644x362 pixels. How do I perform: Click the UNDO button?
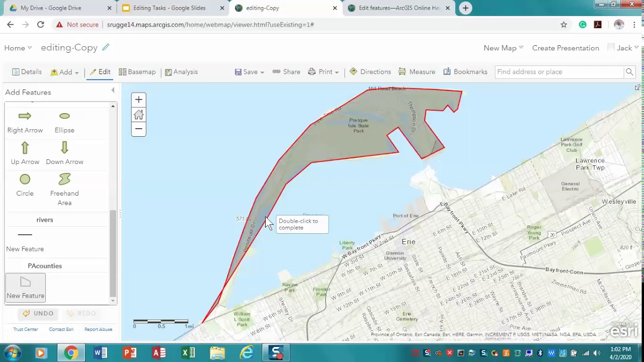[38, 313]
